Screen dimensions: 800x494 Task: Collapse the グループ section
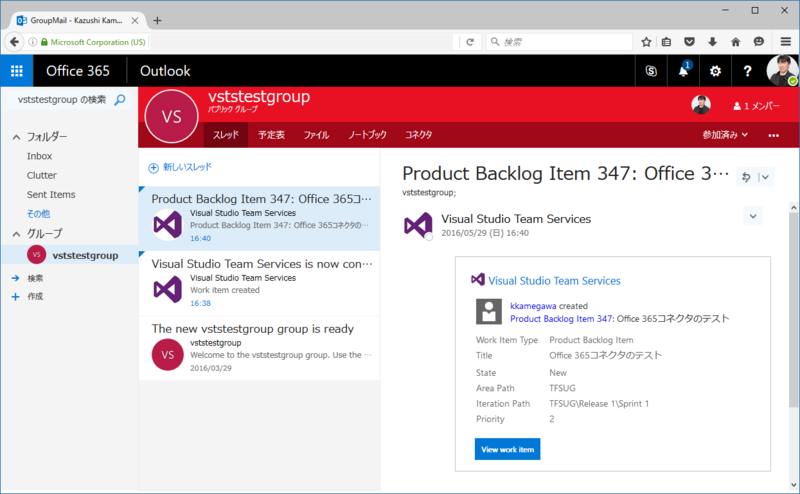pos(16,234)
